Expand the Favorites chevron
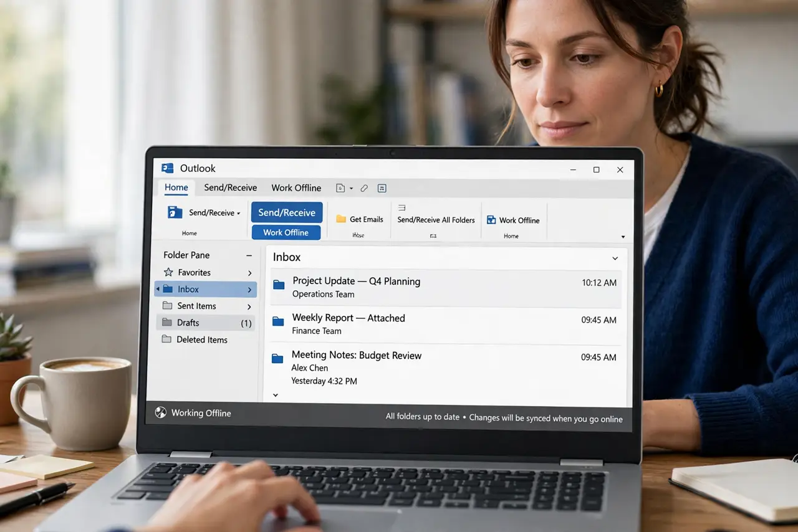The image size is (798, 532). click(249, 273)
